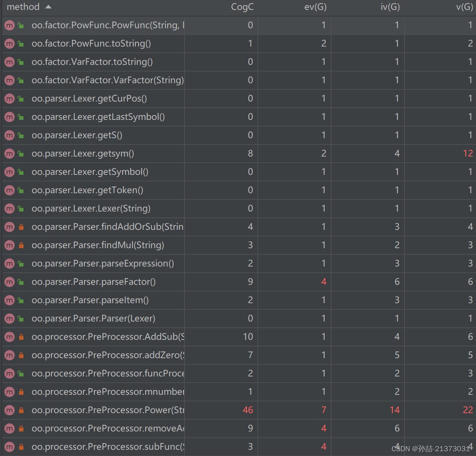This screenshot has width=476, height=456.
Task: Select row oo.parser.Lexer.Lexer(String)
Action: [239, 209]
